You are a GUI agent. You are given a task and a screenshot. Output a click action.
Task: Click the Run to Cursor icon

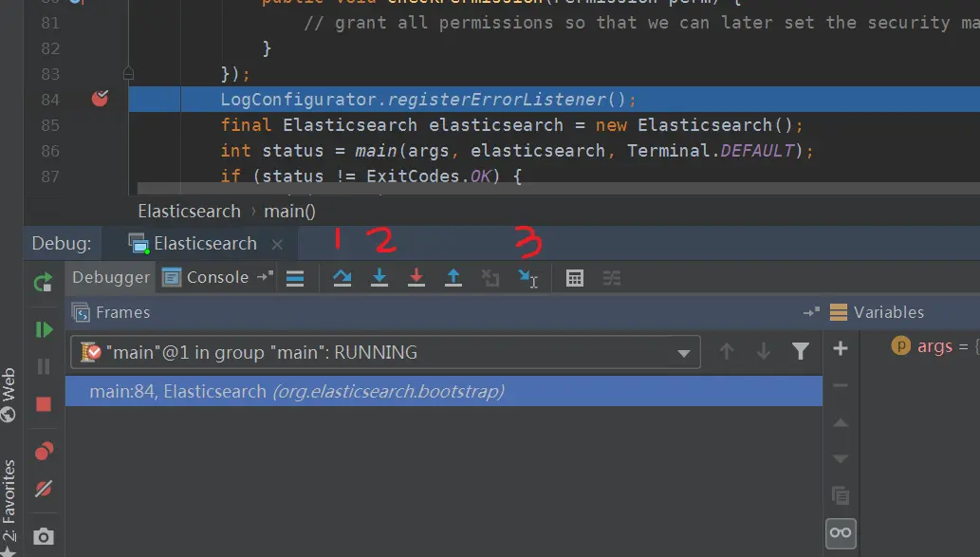tap(528, 279)
